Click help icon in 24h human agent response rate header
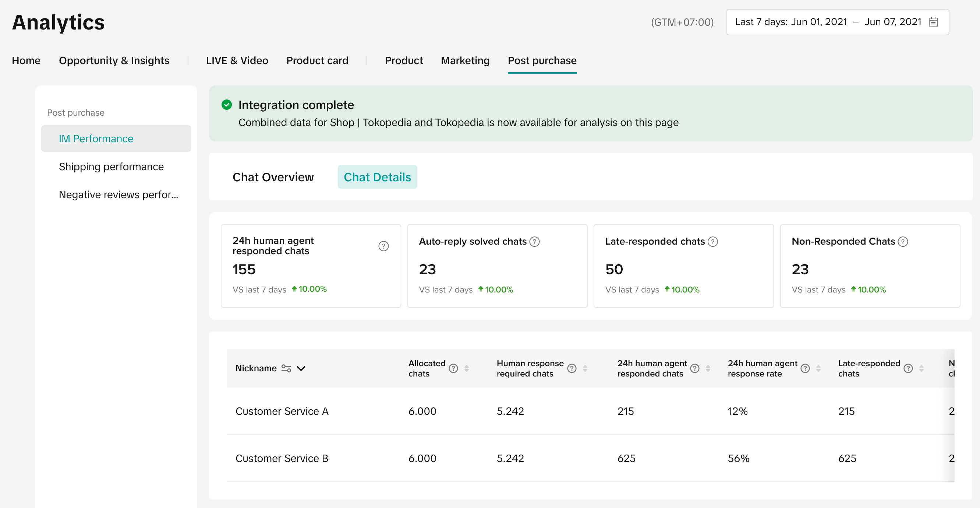Viewport: 980px width, 508px height. [x=805, y=368]
